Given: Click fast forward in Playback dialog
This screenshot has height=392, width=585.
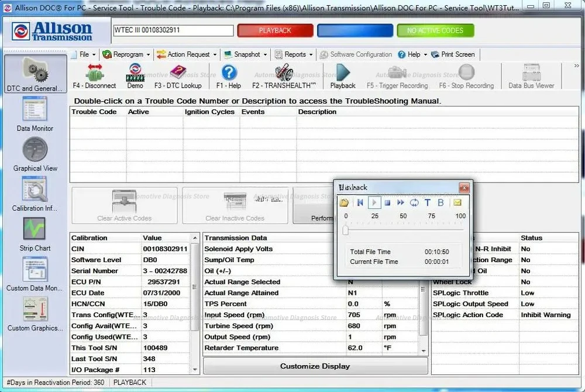Looking at the screenshot, I should pos(400,202).
